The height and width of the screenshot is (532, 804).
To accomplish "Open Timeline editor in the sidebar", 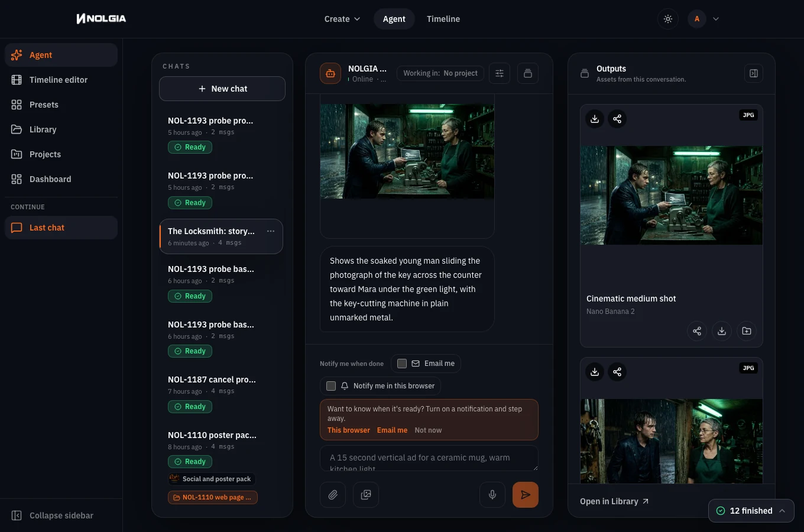I will coord(61,80).
